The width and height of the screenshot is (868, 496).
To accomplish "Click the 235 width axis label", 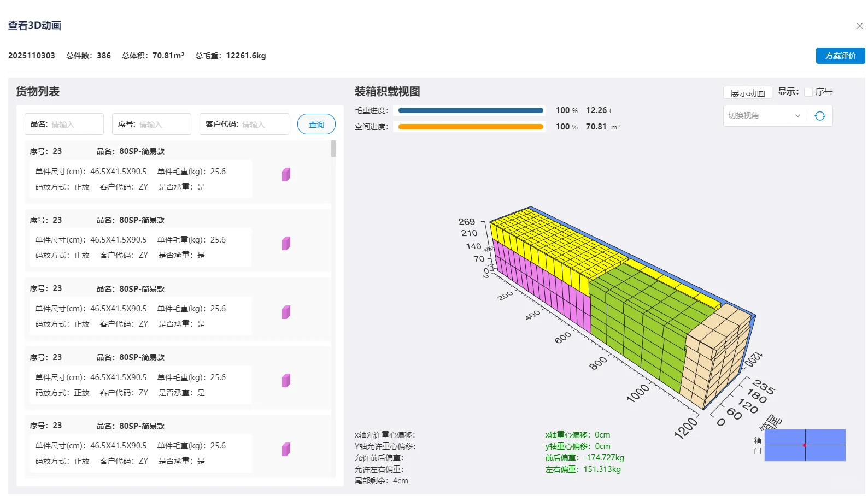I will [763, 387].
